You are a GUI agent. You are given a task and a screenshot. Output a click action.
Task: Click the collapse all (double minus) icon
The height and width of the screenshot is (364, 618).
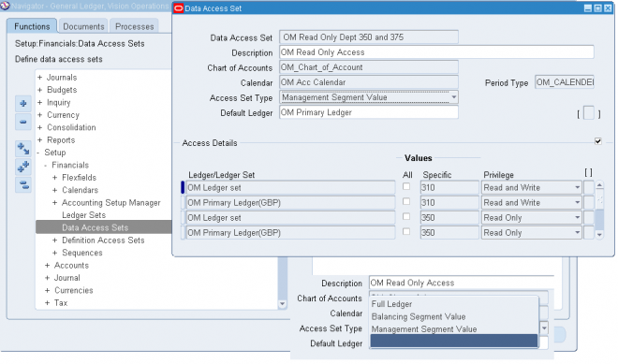point(22,184)
